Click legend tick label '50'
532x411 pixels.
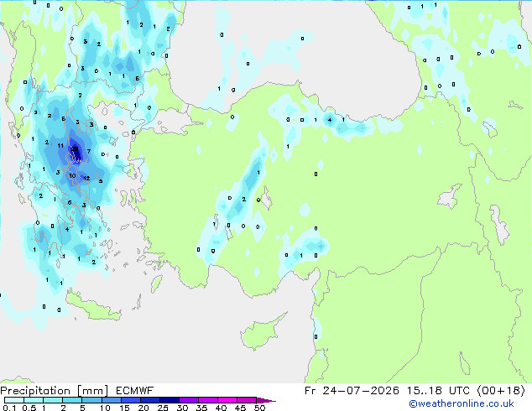coord(259,408)
